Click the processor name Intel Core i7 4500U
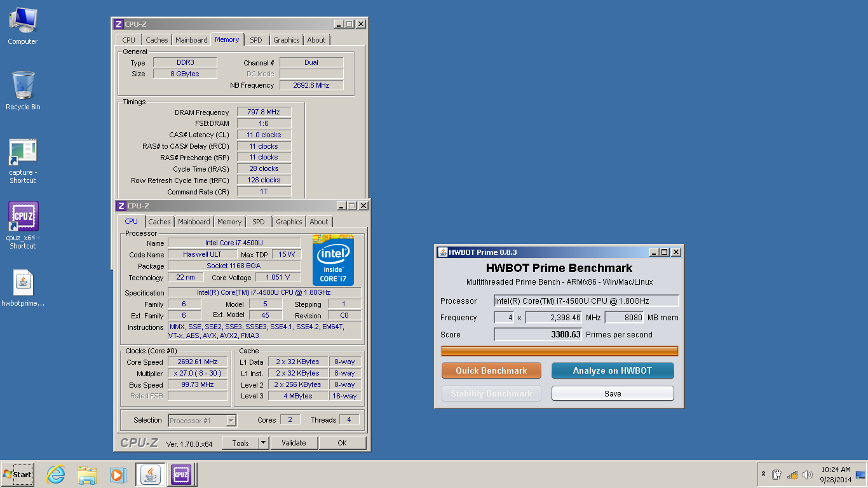The width and height of the screenshot is (868, 488). coord(234,243)
